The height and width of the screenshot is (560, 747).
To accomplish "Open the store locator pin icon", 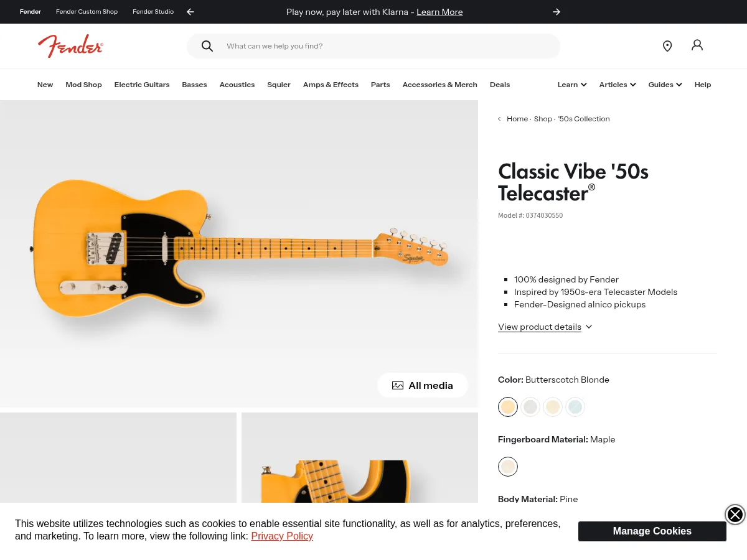I will click(667, 46).
